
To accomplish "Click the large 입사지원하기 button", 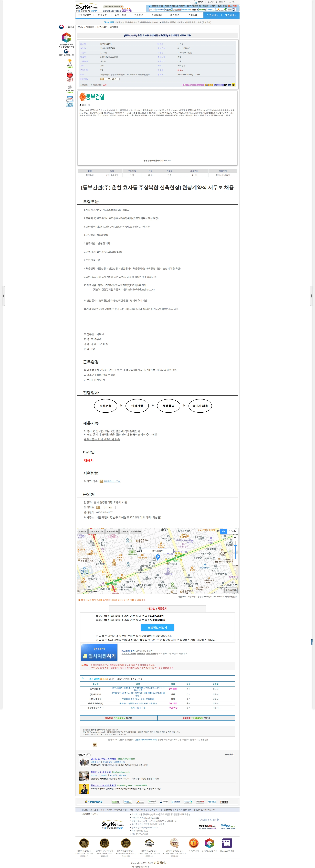I will click(x=99, y=653).
